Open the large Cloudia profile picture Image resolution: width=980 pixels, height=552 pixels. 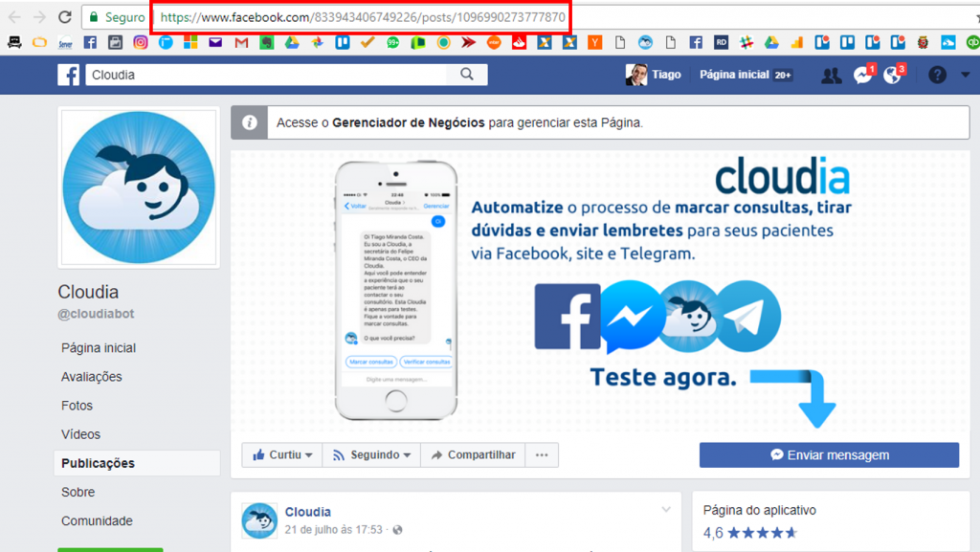tap(139, 188)
